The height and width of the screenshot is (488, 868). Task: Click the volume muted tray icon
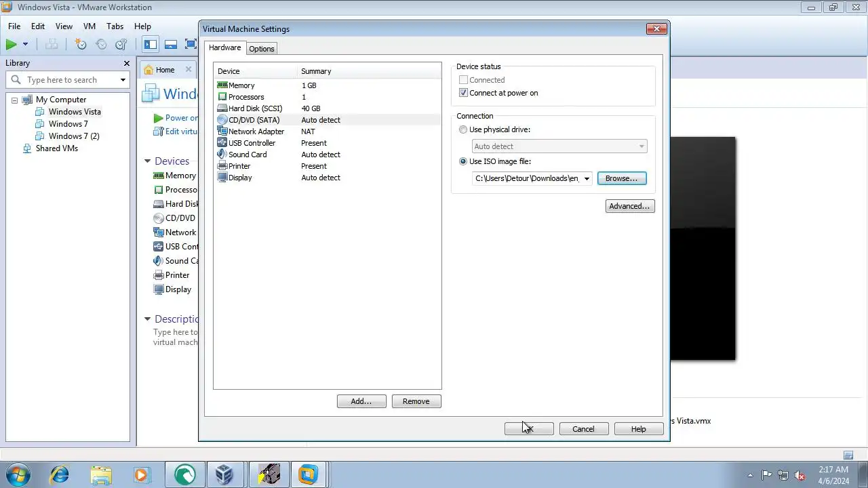pyautogui.click(x=800, y=475)
